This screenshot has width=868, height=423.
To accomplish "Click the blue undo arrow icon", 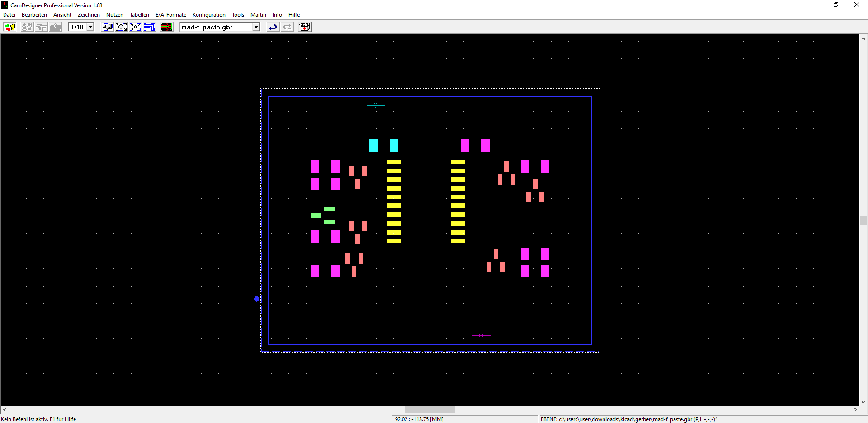I will click(273, 27).
